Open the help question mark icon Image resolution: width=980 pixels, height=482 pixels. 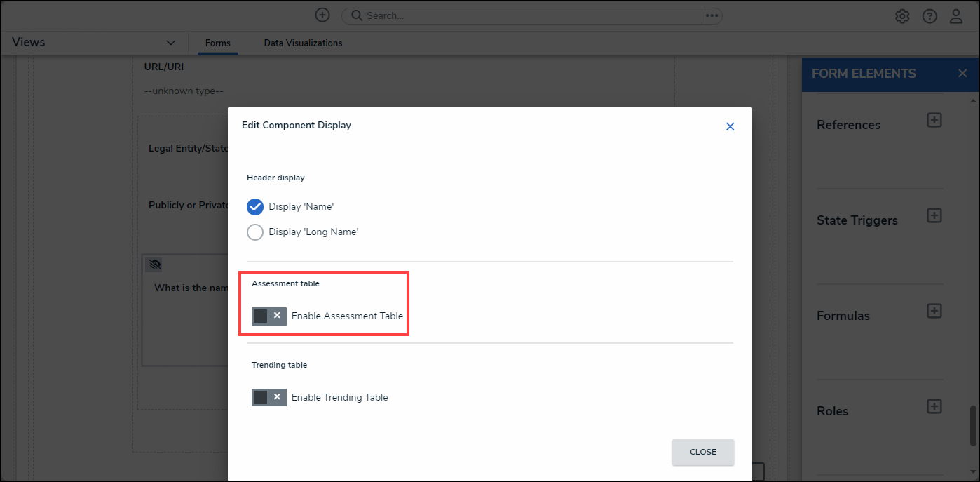coord(930,16)
